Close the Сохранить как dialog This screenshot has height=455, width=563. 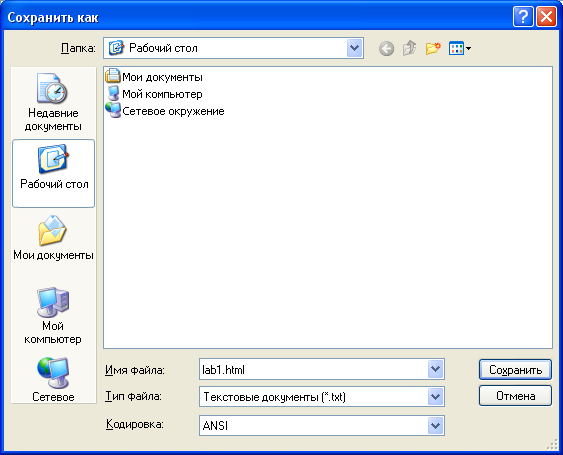(x=546, y=17)
